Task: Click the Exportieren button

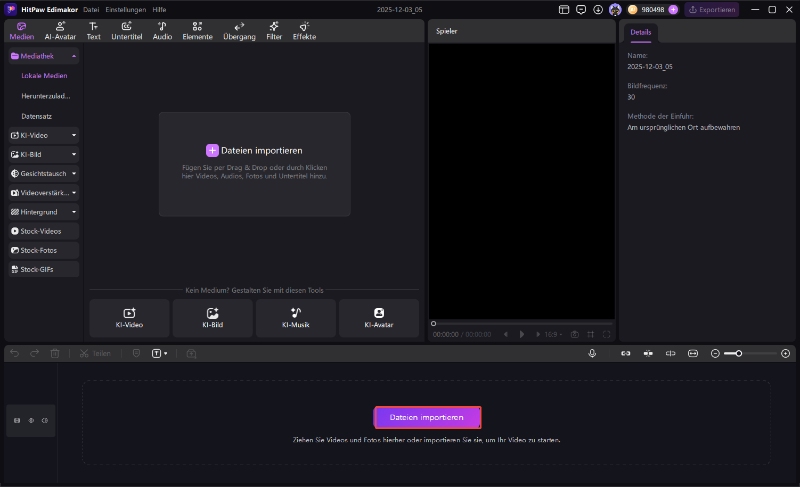Action: coord(712,9)
